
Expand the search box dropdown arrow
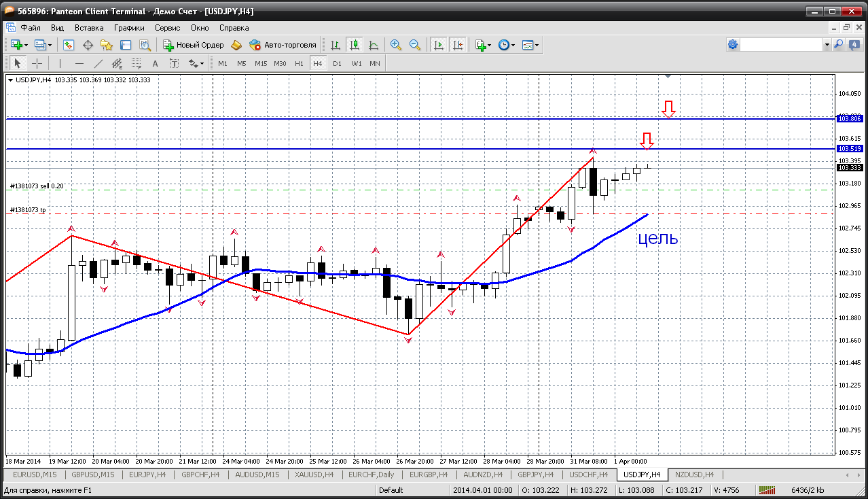tap(827, 44)
